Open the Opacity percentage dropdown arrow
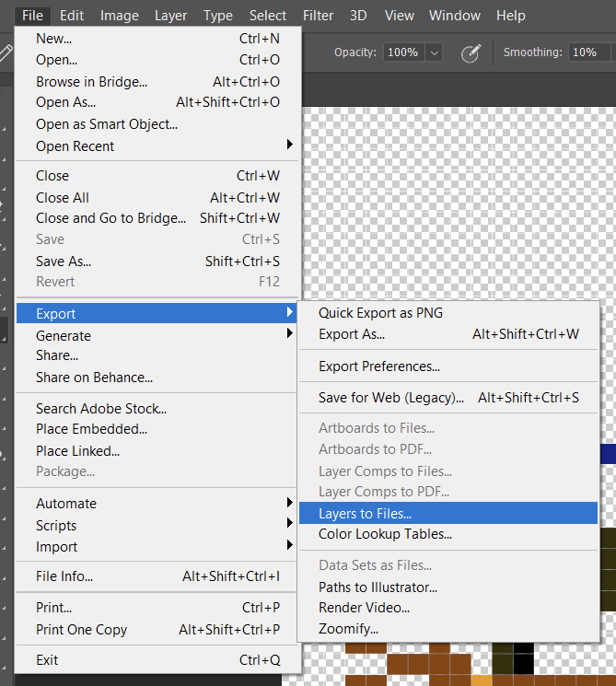The image size is (616, 686). coord(434,52)
